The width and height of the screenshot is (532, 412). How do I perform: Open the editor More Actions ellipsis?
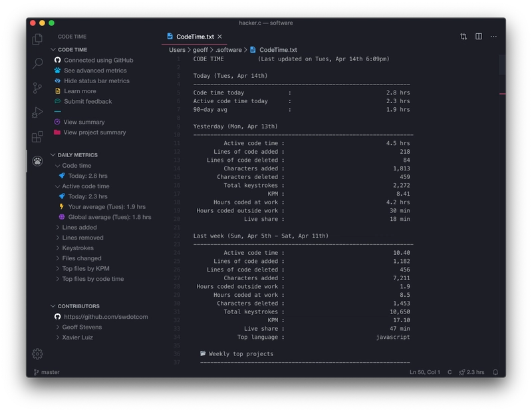[493, 37]
